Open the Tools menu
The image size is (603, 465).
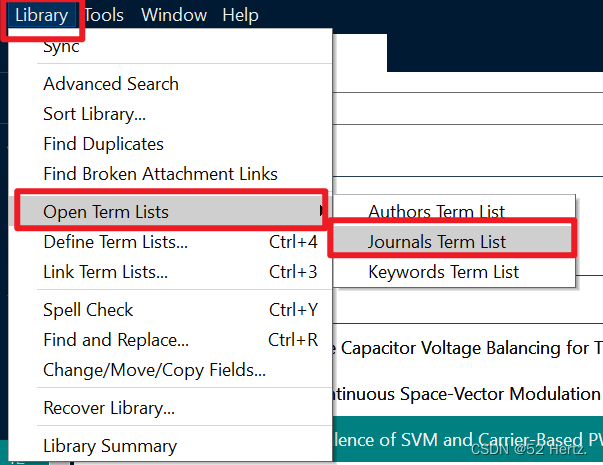coord(104,15)
